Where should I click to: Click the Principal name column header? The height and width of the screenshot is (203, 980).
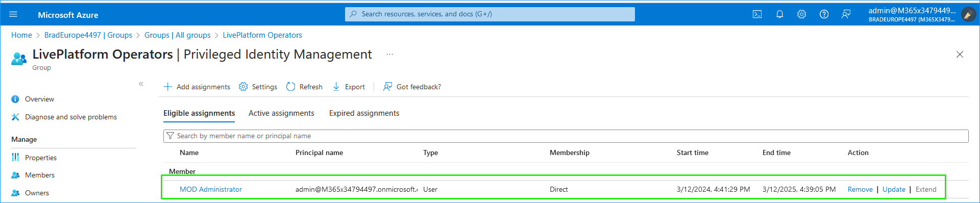319,153
